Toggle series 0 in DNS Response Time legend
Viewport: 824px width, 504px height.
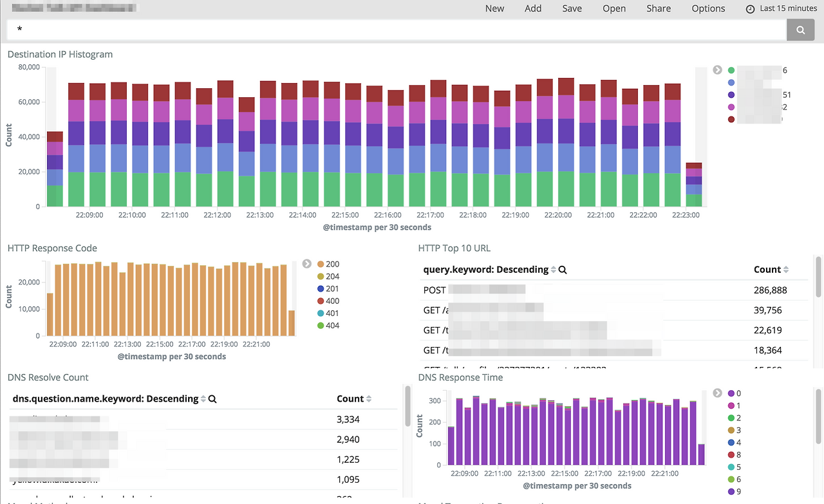point(738,393)
